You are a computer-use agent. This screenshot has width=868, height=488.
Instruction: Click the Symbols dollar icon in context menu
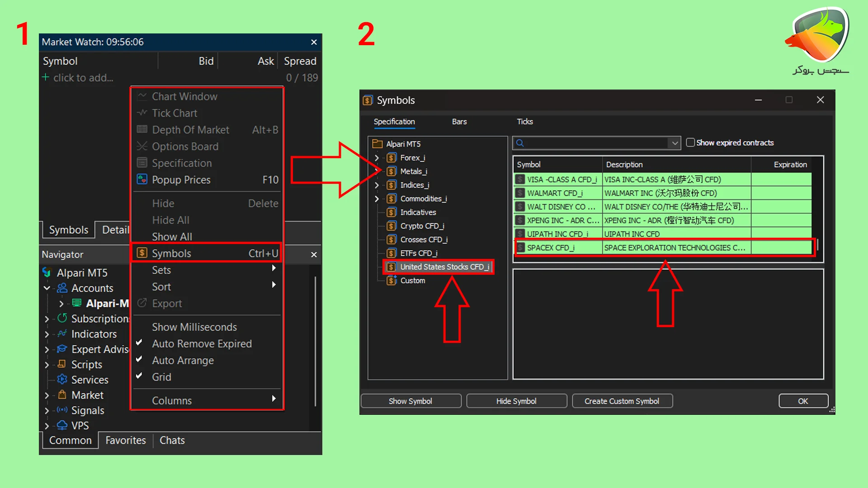pyautogui.click(x=142, y=253)
